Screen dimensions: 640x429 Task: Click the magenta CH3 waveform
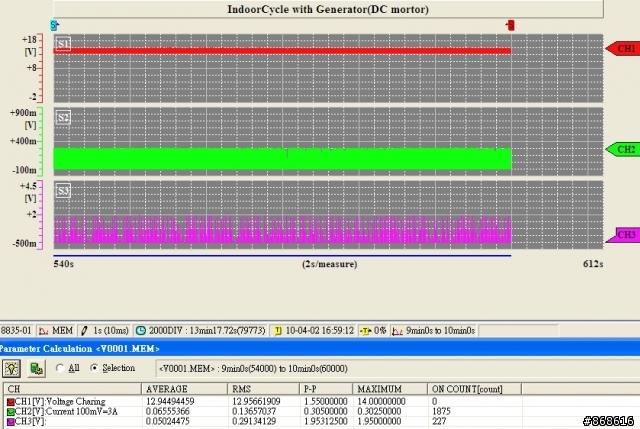coord(282,230)
